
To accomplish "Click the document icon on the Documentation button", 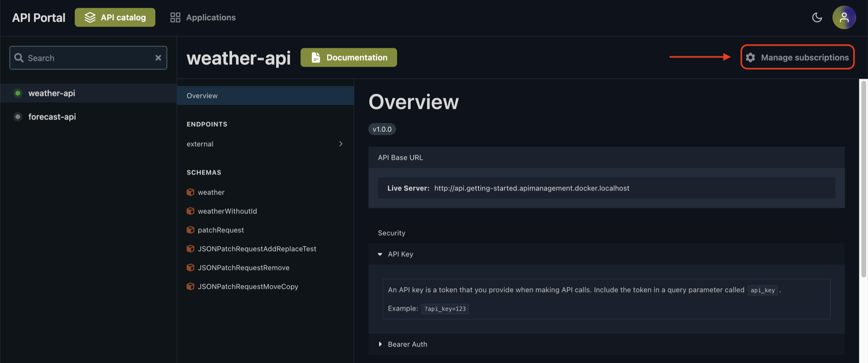I will point(316,58).
